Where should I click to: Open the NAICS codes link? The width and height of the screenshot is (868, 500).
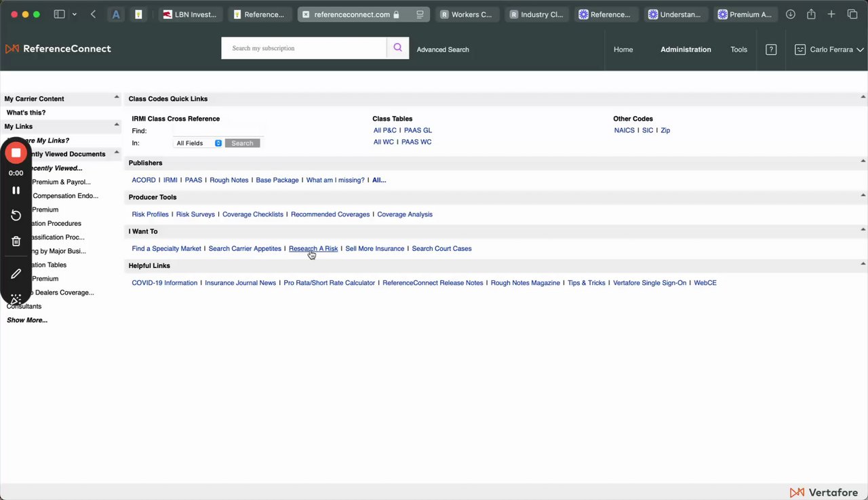coord(625,130)
